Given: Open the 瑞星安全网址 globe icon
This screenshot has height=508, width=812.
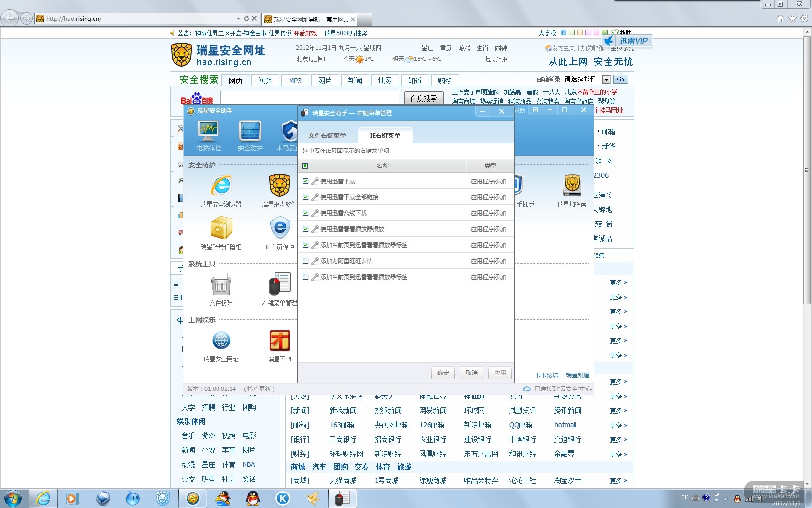Looking at the screenshot, I should tap(221, 341).
